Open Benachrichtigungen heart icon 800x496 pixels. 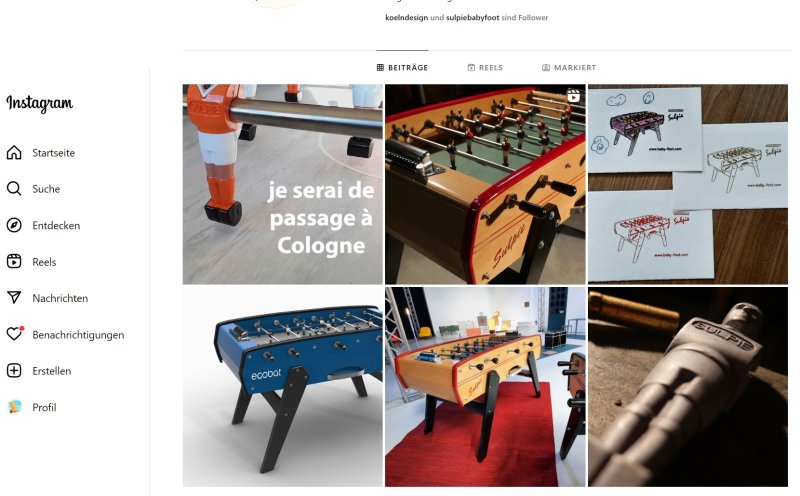pyautogui.click(x=14, y=334)
